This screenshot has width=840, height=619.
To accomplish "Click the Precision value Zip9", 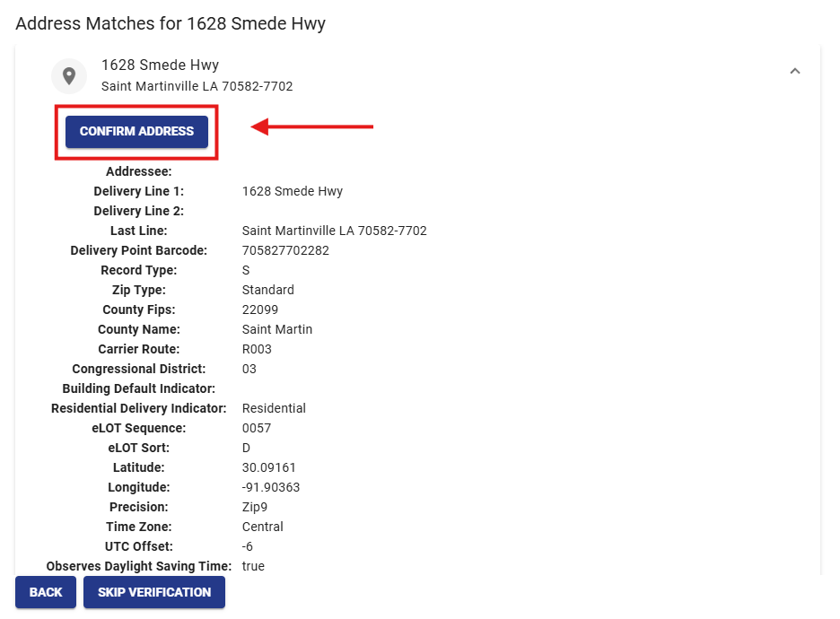I will [x=255, y=507].
